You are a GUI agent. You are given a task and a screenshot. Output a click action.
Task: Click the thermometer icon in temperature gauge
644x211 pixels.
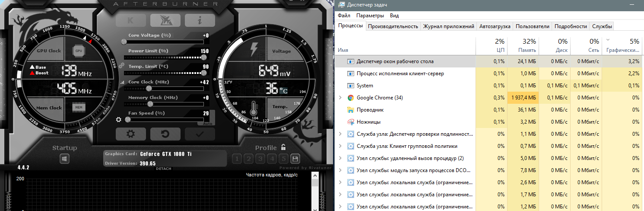pos(253,109)
